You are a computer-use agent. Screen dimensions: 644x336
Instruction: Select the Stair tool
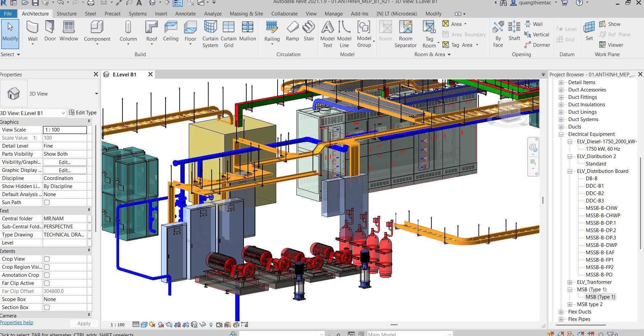[309, 31]
